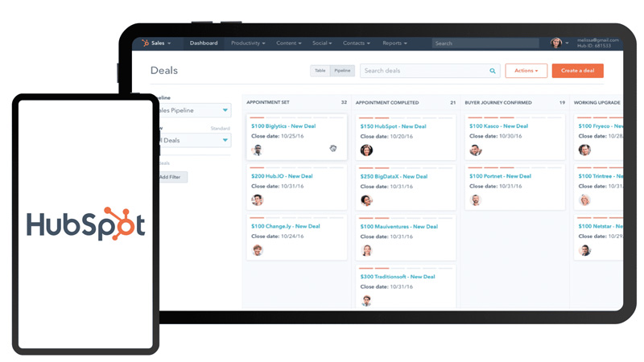Click the Deals page title
The width and height of the screenshot is (644, 362).
(x=164, y=71)
